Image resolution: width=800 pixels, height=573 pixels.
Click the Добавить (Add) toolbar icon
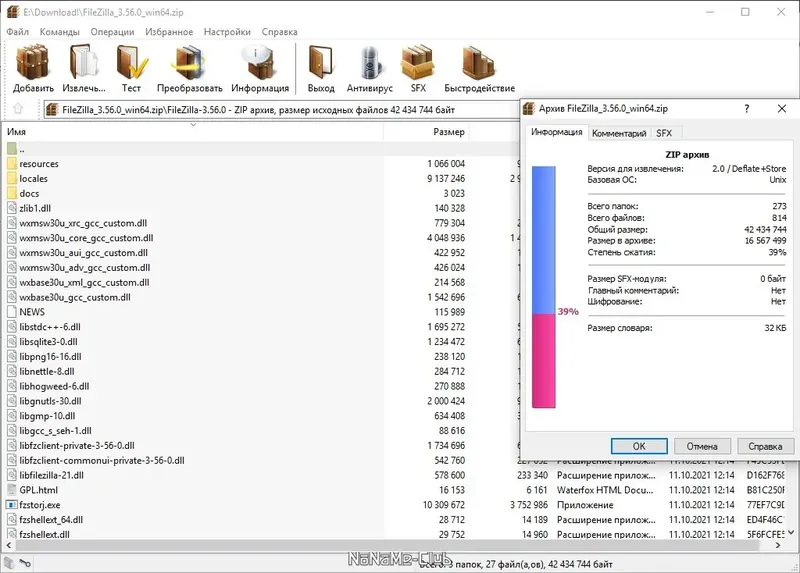[x=33, y=69]
